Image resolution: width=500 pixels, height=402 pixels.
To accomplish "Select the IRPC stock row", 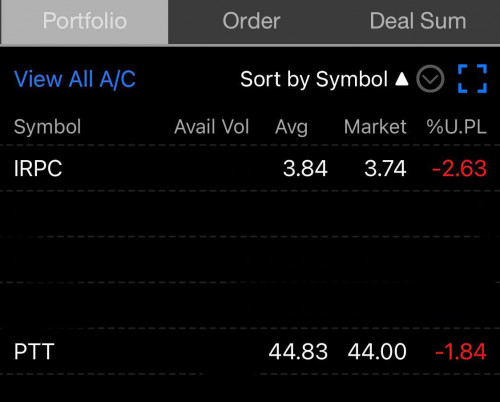I will point(250,168).
